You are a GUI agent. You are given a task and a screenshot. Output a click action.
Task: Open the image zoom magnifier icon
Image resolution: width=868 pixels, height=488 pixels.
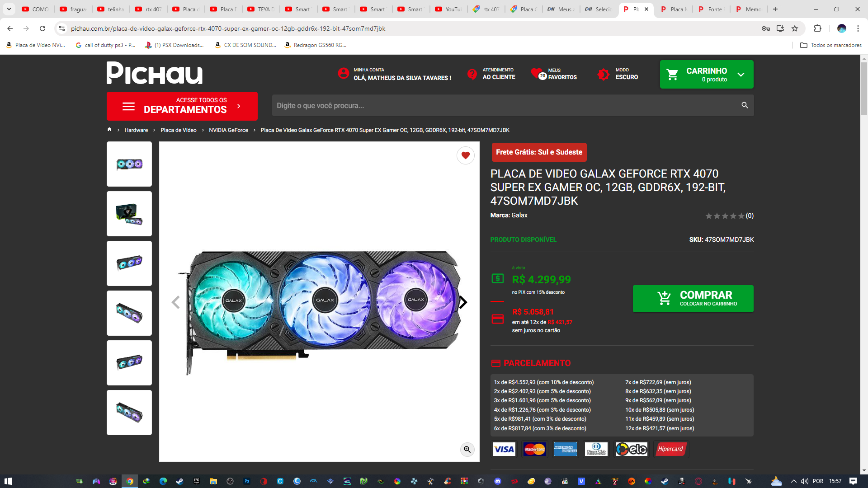[467, 449]
